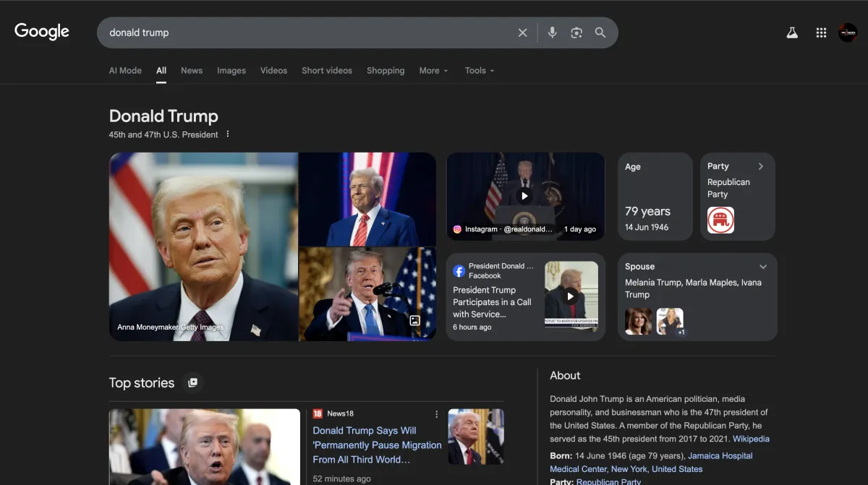Click the Instagram icon on the video card
This screenshot has height=485, width=868.
[457, 229]
